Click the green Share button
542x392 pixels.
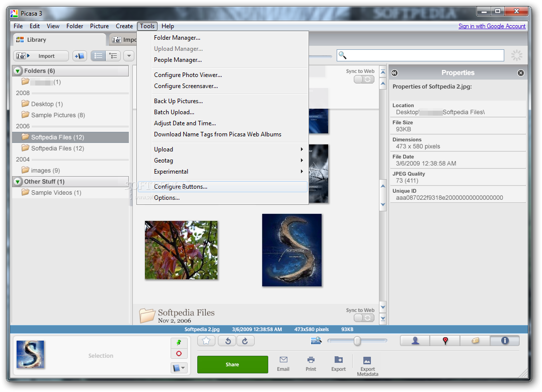(233, 364)
